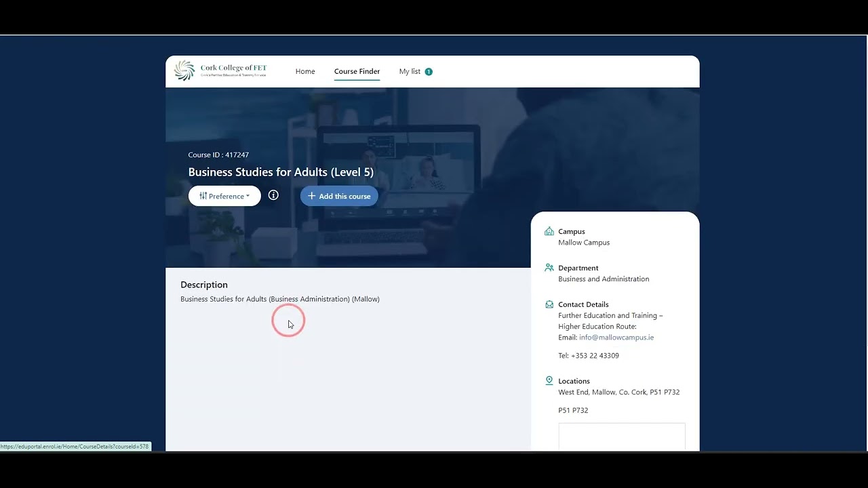Image resolution: width=868 pixels, height=488 pixels.
Task: Click the Locations pin icon
Action: (x=549, y=381)
